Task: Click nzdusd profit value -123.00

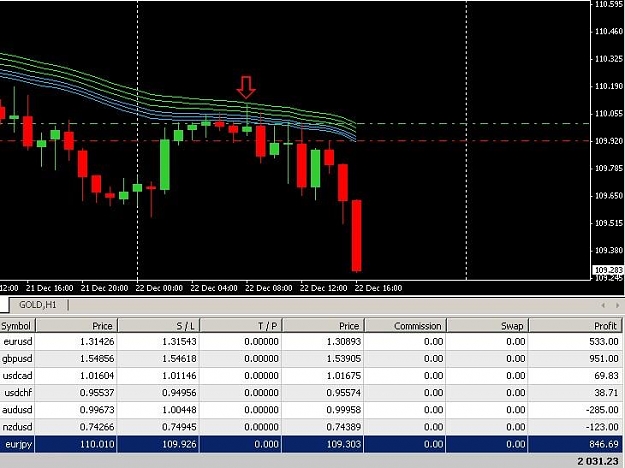Action: 602,427
